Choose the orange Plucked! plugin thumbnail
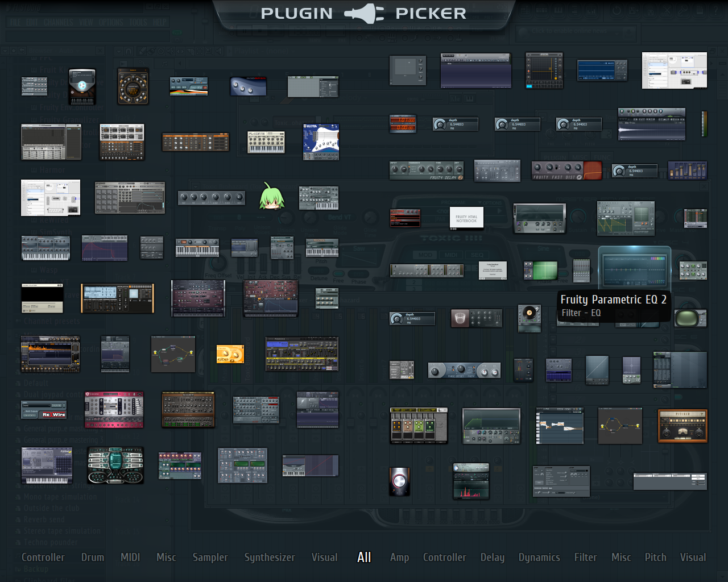 [x=230, y=354]
